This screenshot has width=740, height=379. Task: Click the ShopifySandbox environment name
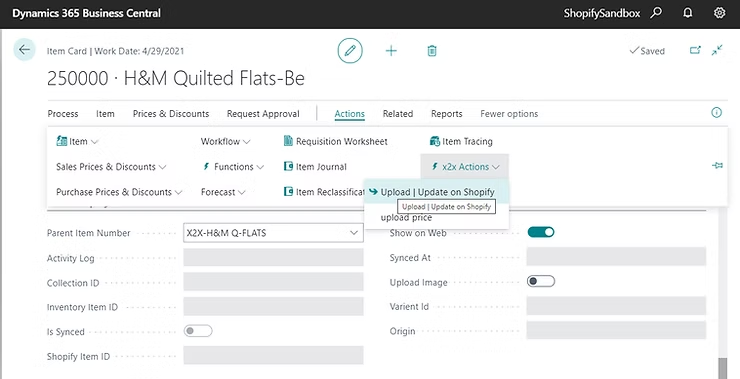[x=602, y=13]
